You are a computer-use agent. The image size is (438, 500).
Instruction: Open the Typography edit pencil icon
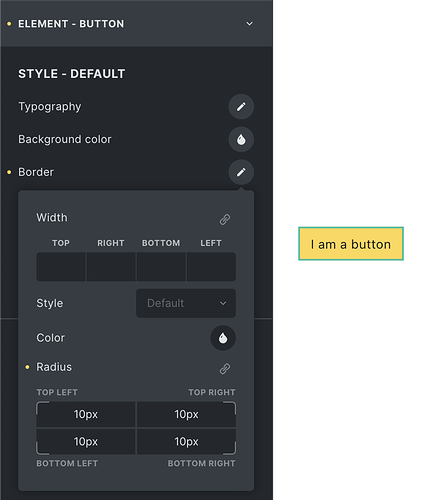point(241,107)
